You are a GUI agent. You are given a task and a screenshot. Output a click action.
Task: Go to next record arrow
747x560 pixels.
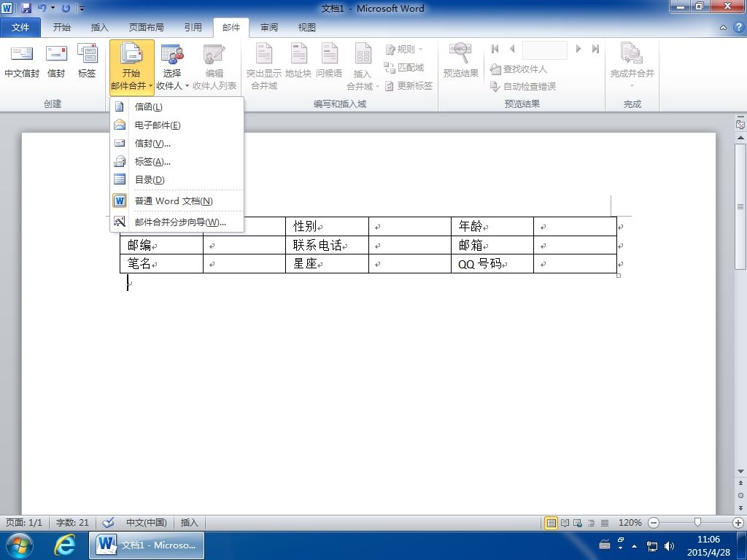pyautogui.click(x=578, y=49)
